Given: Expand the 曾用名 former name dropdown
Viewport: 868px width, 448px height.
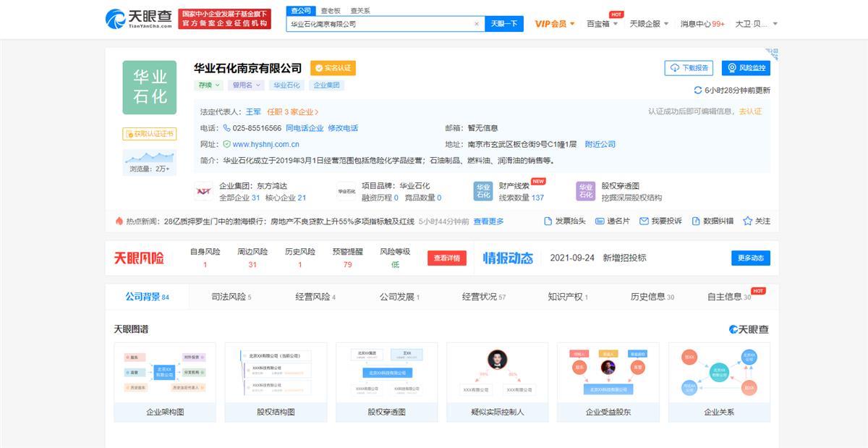Looking at the screenshot, I should point(246,85).
